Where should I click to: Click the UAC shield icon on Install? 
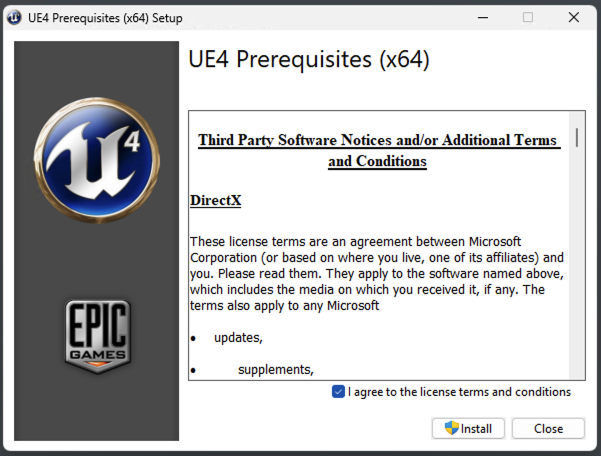pyautogui.click(x=452, y=428)
